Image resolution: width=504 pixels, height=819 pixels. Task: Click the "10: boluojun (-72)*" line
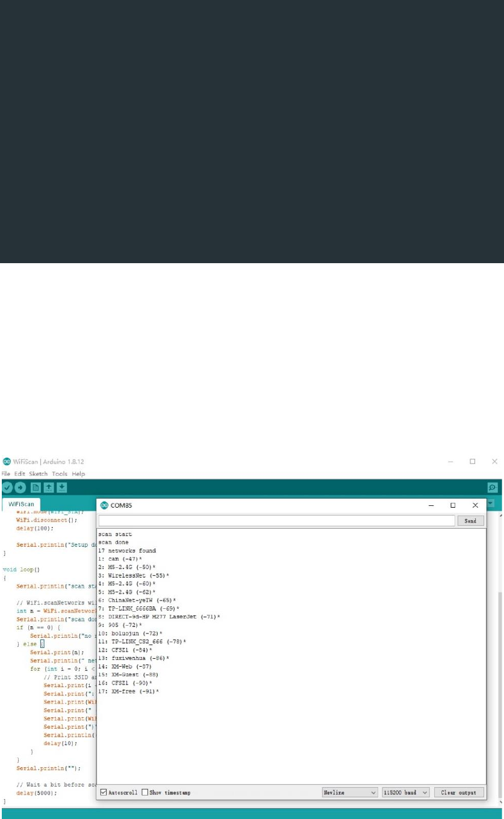pos(130,634)
